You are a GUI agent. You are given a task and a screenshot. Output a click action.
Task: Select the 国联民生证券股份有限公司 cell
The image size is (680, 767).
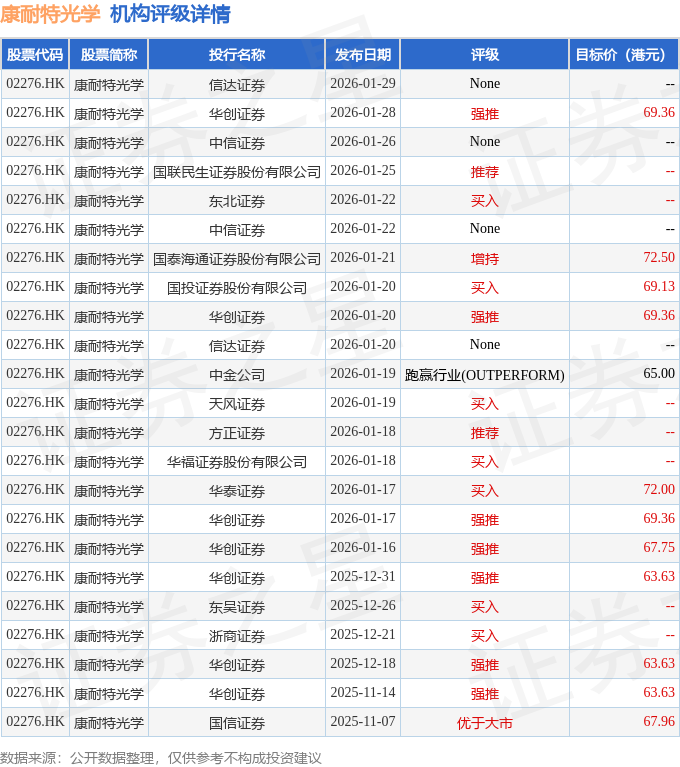(x=237, y=172)
